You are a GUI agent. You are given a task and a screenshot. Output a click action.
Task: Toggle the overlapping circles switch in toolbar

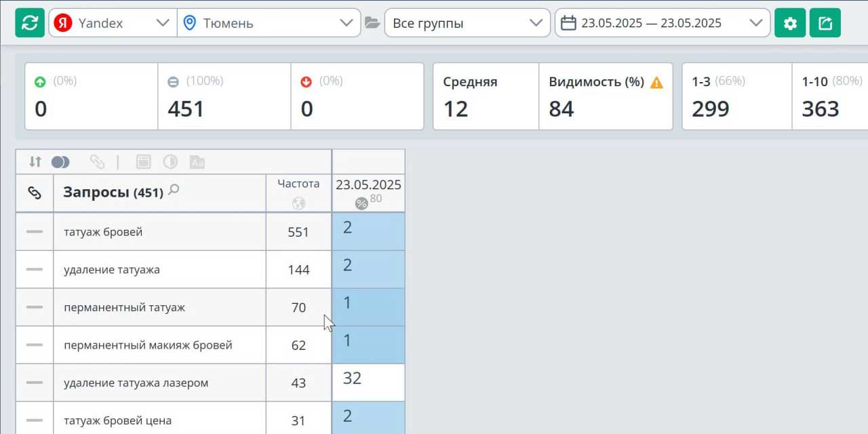(60, 162)
